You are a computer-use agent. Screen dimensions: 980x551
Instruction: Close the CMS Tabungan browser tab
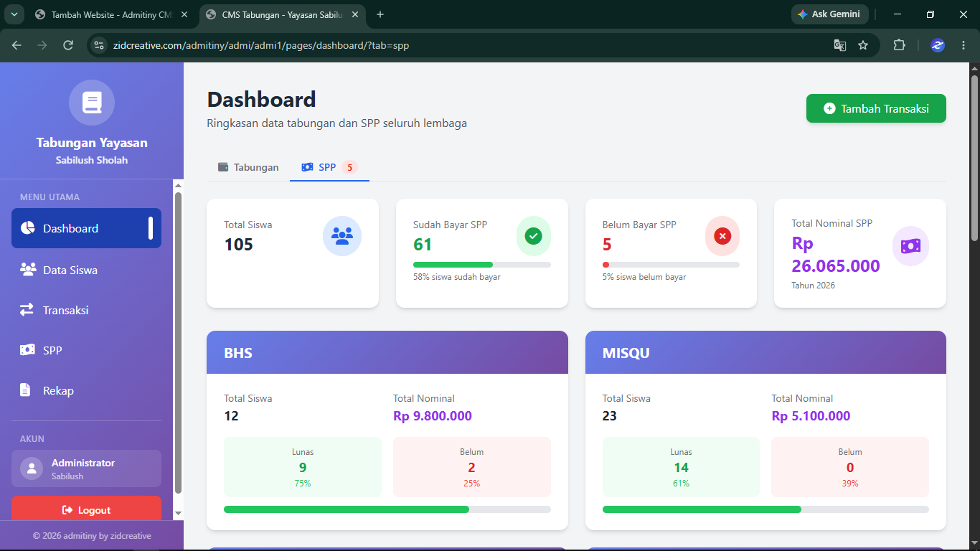[354, 14]
